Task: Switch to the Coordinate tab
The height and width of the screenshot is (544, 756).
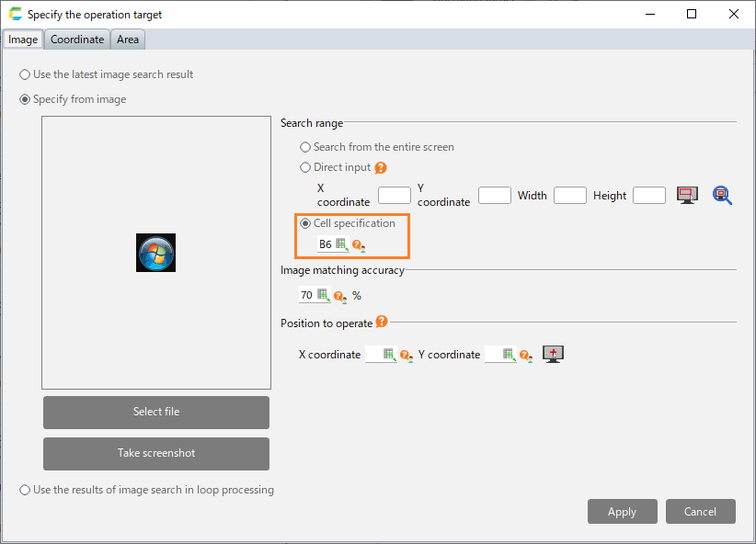Action: [77, 40]
